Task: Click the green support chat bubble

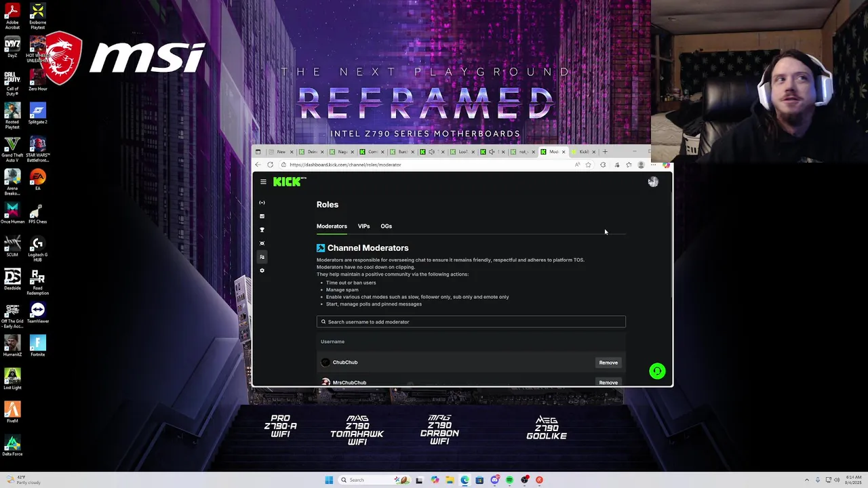Action: pos(657,371)
